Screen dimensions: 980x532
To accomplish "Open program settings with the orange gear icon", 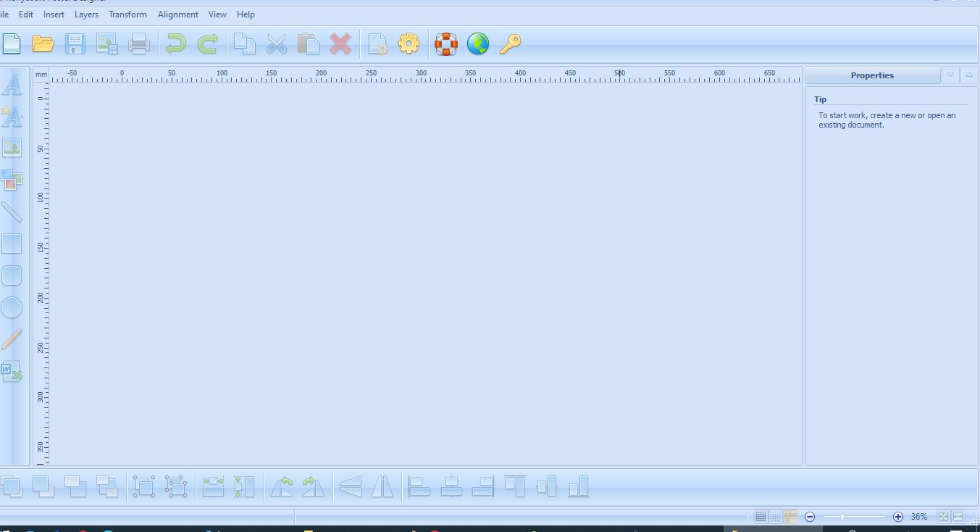I will pyautogui.click(x=409, y=43).
